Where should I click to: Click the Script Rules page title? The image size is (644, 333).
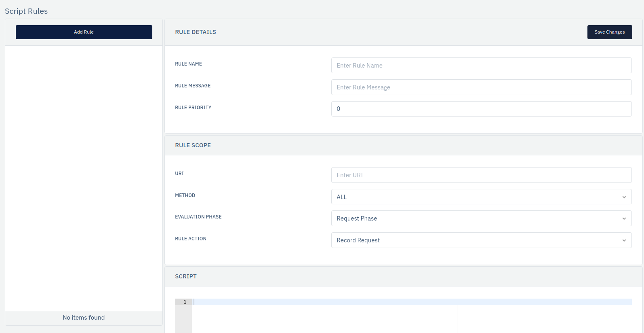[26, 11]
